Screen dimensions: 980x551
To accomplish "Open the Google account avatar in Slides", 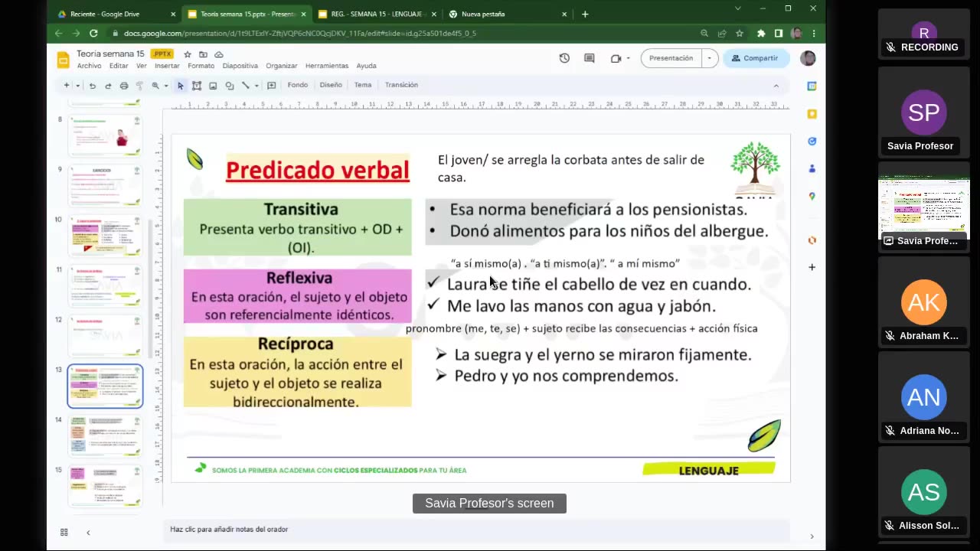I will click(x=808, y=58).
